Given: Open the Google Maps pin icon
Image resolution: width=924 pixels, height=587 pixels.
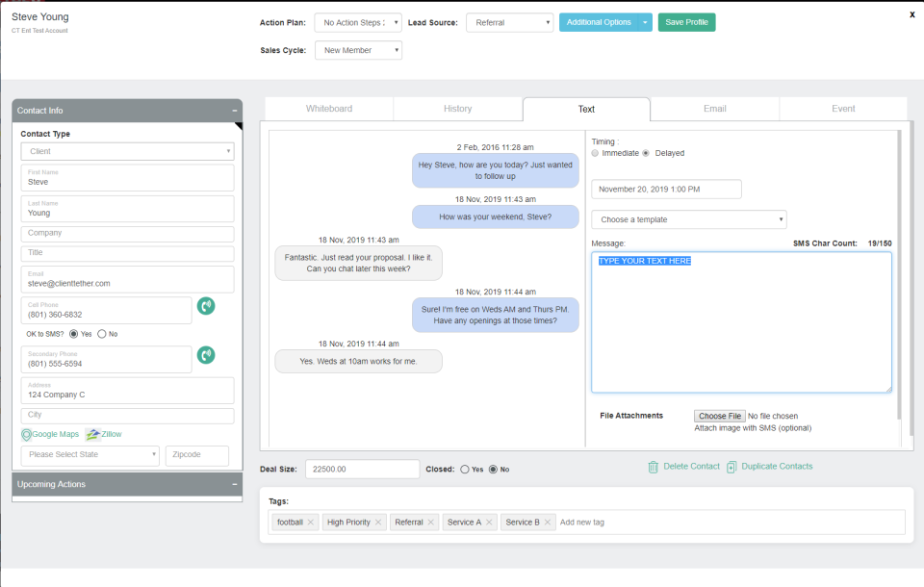Looking at the screenshot, I should pos(27,434).
